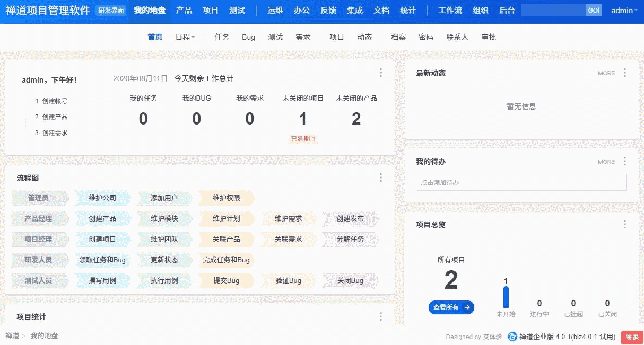This screenshot has height=345, width=644.
Task: Click the 点击添加待办 input field
Action: tap(521, 182)
